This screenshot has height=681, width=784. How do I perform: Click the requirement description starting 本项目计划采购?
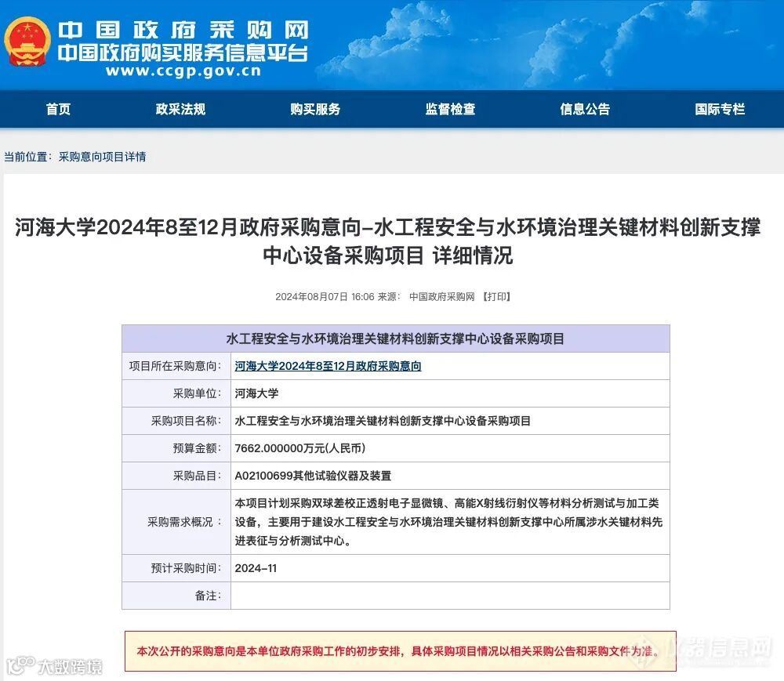pos(448,522)
